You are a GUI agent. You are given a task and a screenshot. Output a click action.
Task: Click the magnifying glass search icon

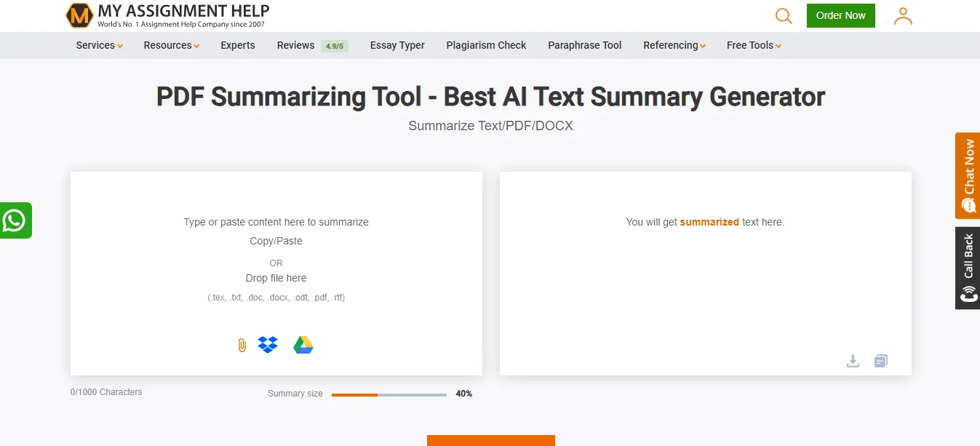(784, 16)
